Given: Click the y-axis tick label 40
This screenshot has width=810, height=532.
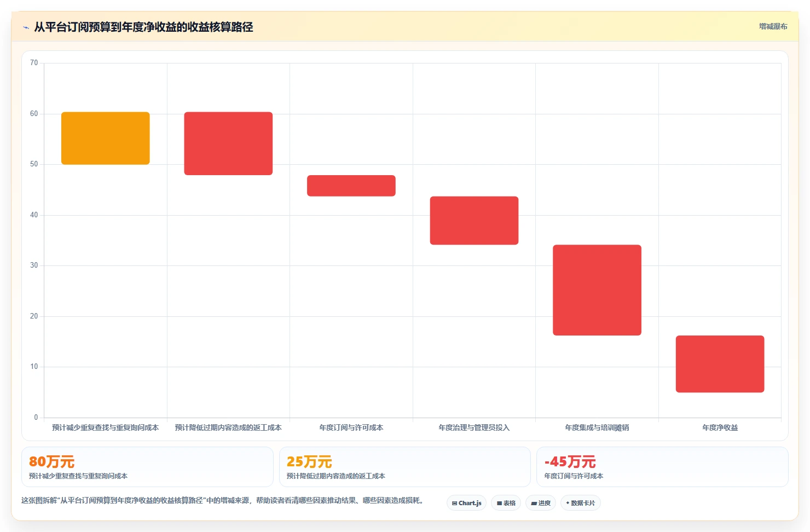Looking at the screenshot, I should [x=34, y=215].
